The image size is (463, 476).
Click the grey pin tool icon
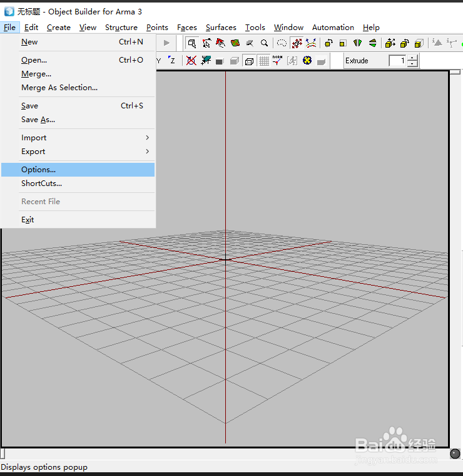pos(250,43)
